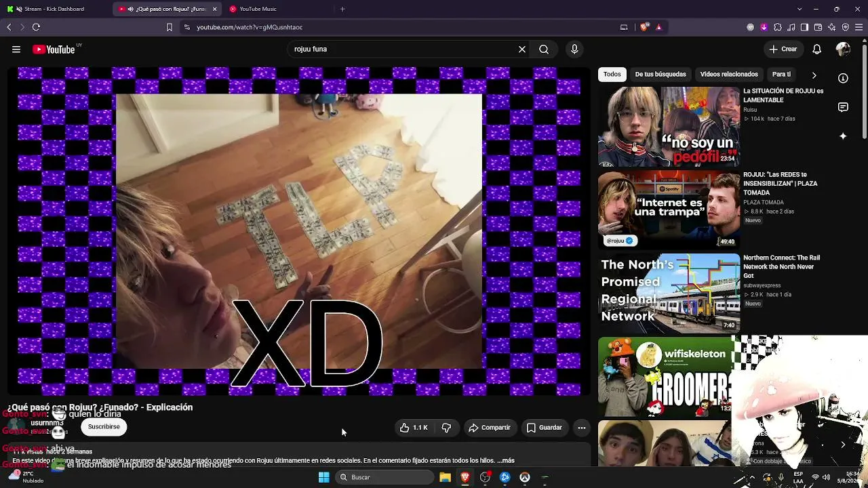Open the 'Internet es una trampa' thumbnail
868x488 pixels.
pos(669,210)
